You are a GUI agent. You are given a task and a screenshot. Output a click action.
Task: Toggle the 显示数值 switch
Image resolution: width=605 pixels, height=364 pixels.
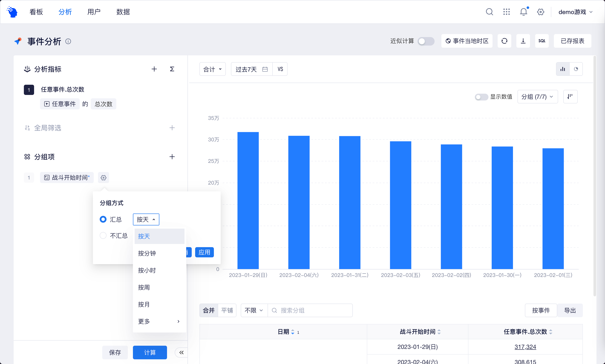[x=481, y=97]
